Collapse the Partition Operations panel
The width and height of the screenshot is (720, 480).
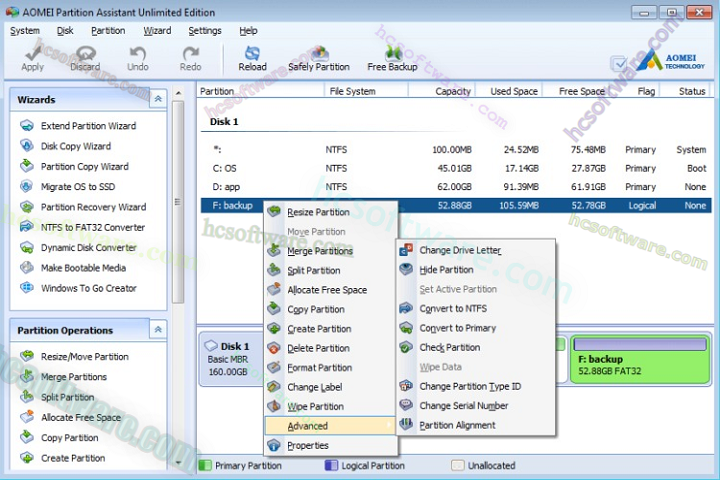click(158, 330)
